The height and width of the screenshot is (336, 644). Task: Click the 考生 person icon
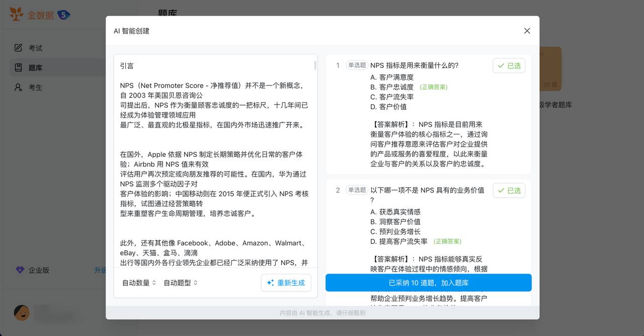click(x=18, y=87)
